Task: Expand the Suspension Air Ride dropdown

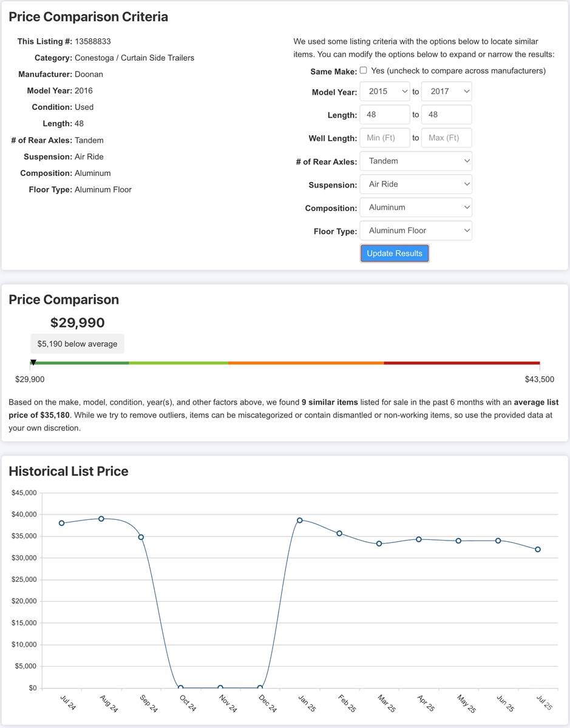Action: point(416,184)
